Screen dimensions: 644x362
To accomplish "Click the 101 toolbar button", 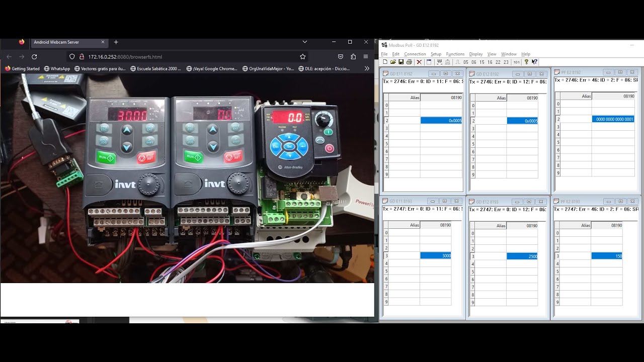I will [517, 62].
